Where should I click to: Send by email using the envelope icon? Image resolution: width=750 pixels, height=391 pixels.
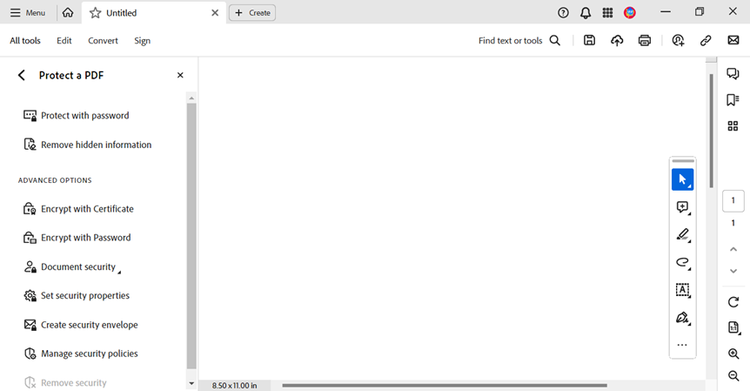(733, 40)
